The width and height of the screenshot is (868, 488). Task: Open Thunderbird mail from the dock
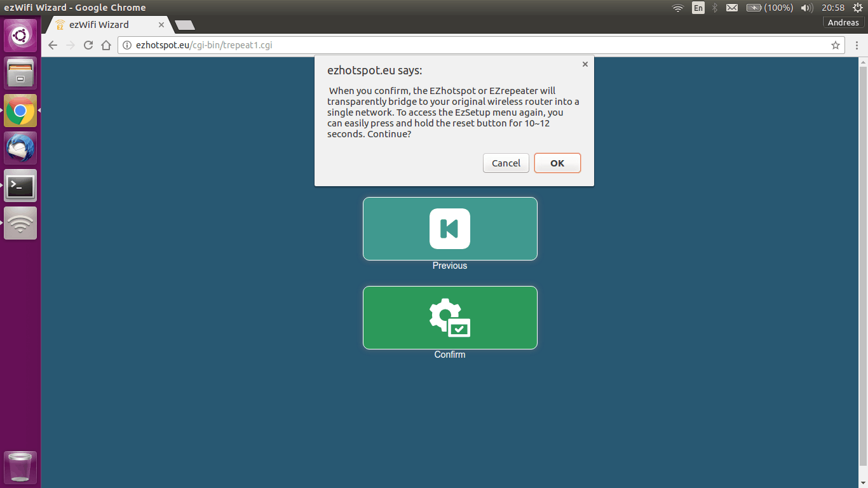[x=20, y=148]
